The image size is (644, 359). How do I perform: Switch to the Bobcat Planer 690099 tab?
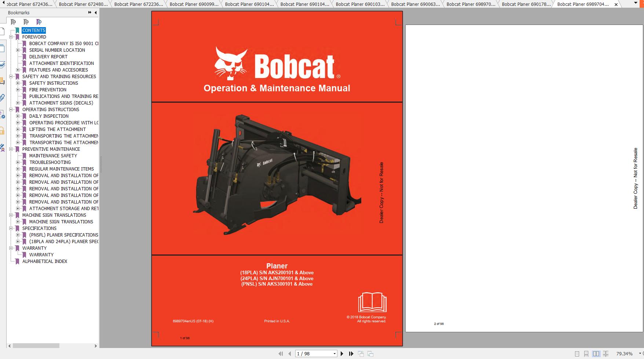tap(194, 4)
